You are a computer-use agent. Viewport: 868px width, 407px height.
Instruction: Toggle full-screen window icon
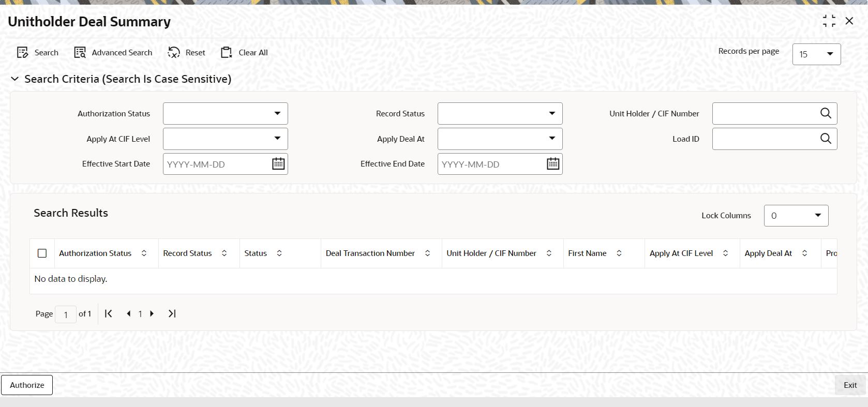[829, 21]
